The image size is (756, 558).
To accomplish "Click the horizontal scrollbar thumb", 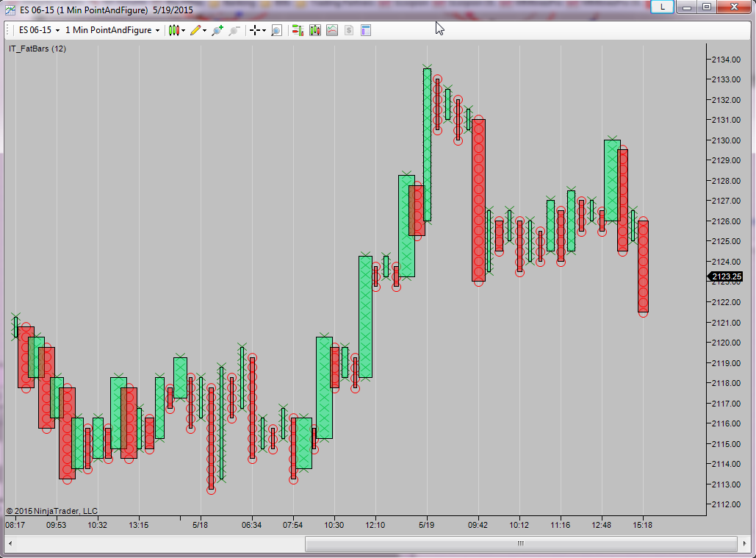I will pyautogui.click(x=521, y=543).
